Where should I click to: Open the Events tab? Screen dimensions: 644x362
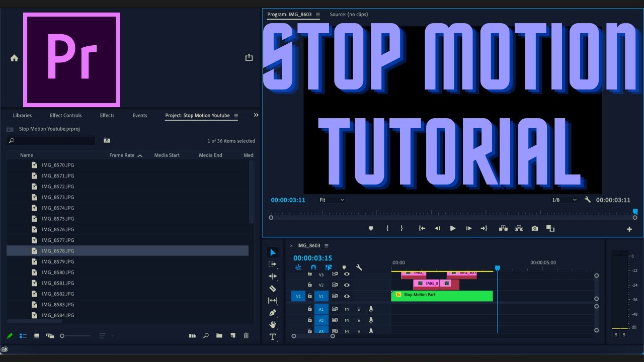140,116
